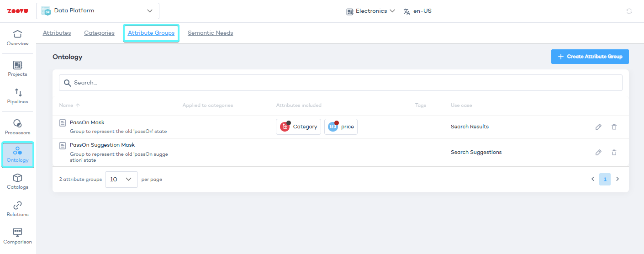Change the per page count dropdown
The height and width of the screenshot is (254, 644).
point(121,180)
